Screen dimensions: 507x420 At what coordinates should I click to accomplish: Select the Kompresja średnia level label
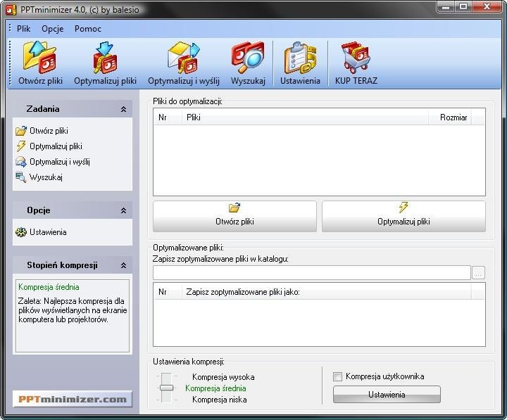pyautogui.click(x=215, y=388)
